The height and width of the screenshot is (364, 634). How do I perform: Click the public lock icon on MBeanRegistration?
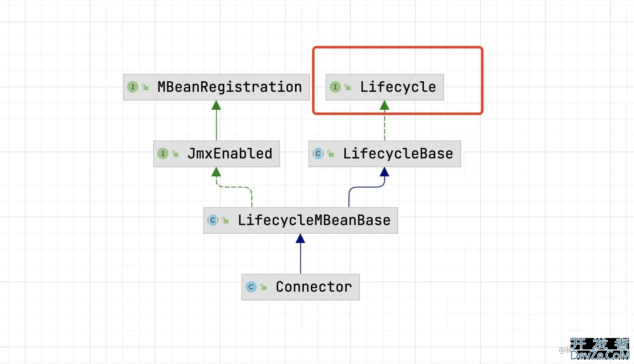(x=145, y=87)
